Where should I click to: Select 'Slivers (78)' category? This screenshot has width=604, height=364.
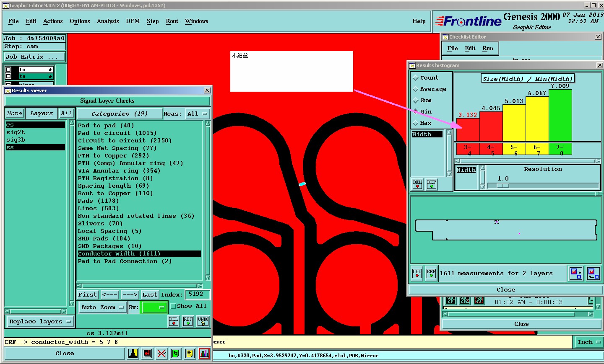(x=139, y=224)
